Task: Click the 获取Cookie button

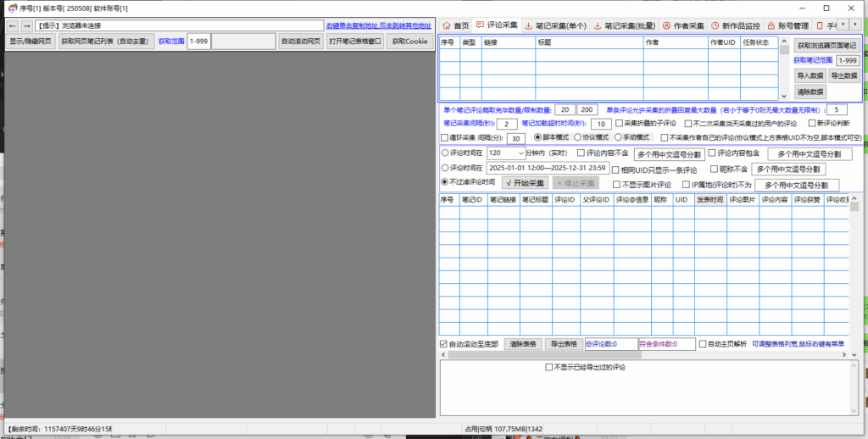Action: click(410, 42)
